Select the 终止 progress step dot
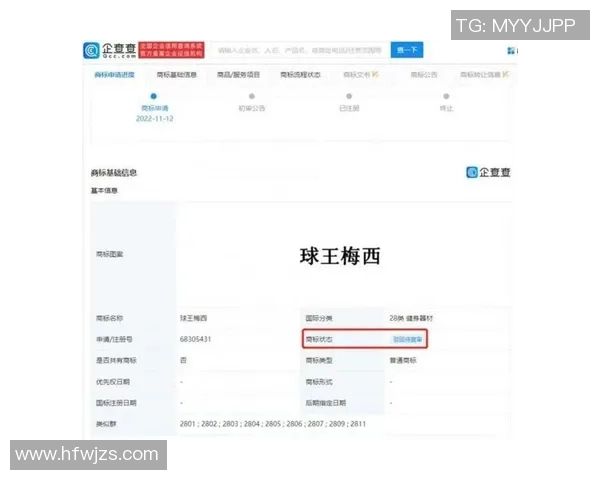 pyautogui.click(x=446, y=96)
